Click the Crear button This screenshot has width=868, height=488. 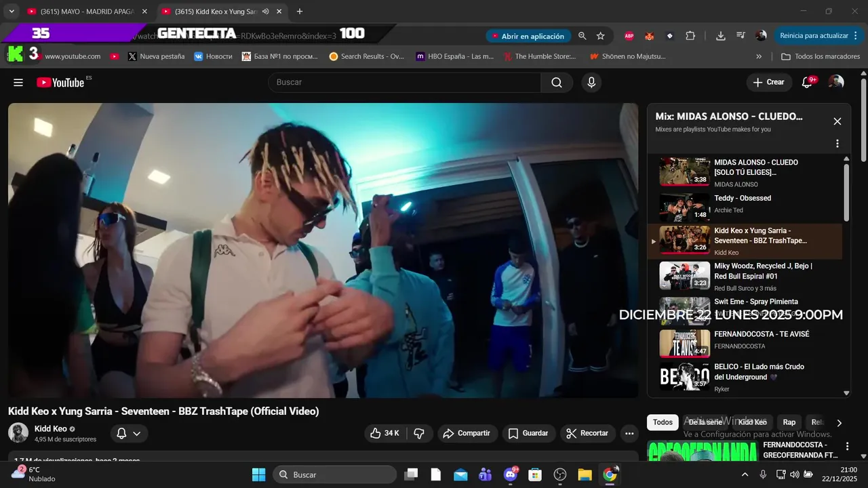tap(769, 82)
